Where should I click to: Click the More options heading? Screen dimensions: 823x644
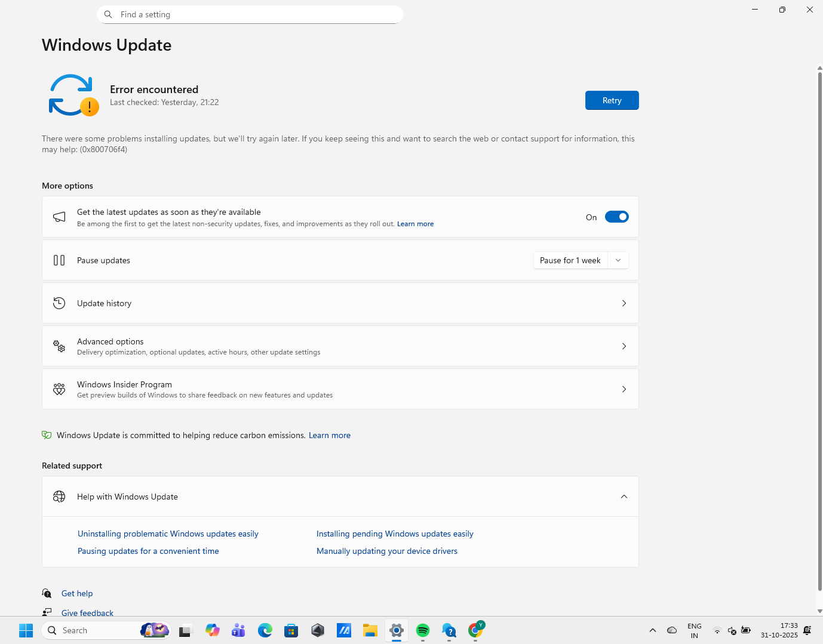pyautogui.click(x=67, y=186)
